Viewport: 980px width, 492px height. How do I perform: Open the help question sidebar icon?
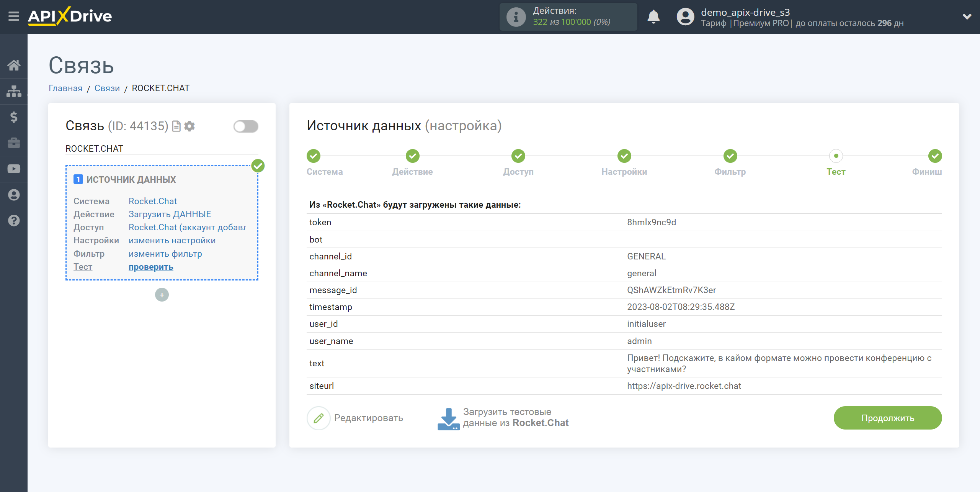tap(14, 221)
